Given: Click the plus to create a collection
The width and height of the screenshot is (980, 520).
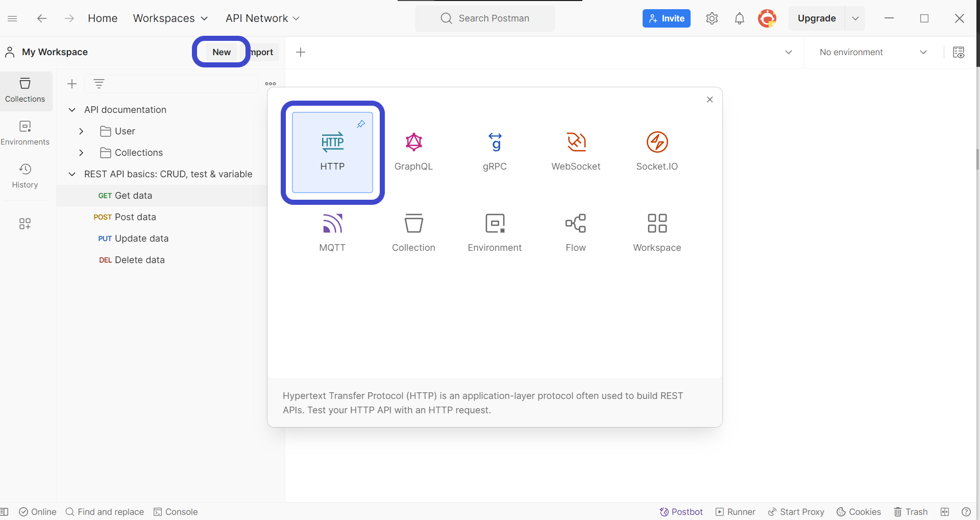Looking at the screenshot, I should click(x=72, y=84).
